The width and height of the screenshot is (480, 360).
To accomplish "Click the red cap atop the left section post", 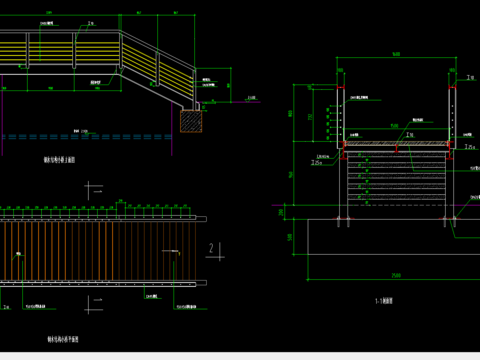I will (x=341, y=87).
